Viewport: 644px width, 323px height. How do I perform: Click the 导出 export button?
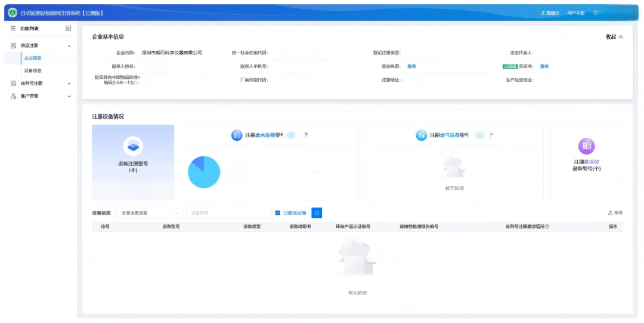pyautogui.click(x=615, y=213)
